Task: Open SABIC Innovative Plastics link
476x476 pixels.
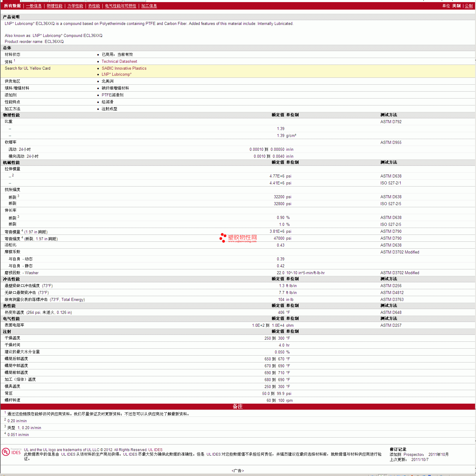Action: click(124, 68)
